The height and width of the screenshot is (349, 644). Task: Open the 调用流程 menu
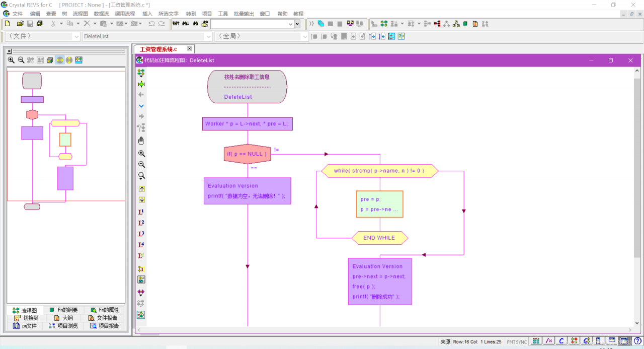click(125, 14)
